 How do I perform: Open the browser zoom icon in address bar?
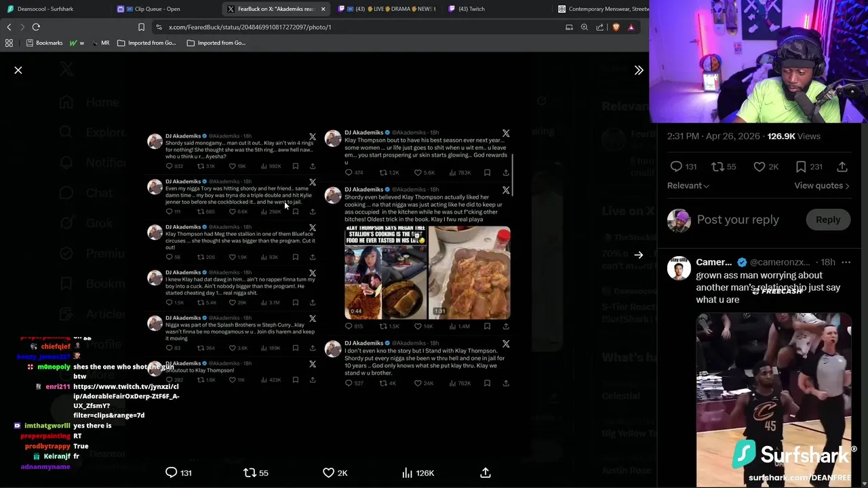(x=585, y=27)
